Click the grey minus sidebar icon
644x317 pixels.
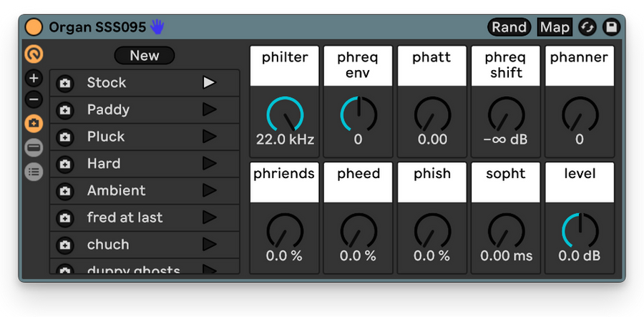pos(34,148)
